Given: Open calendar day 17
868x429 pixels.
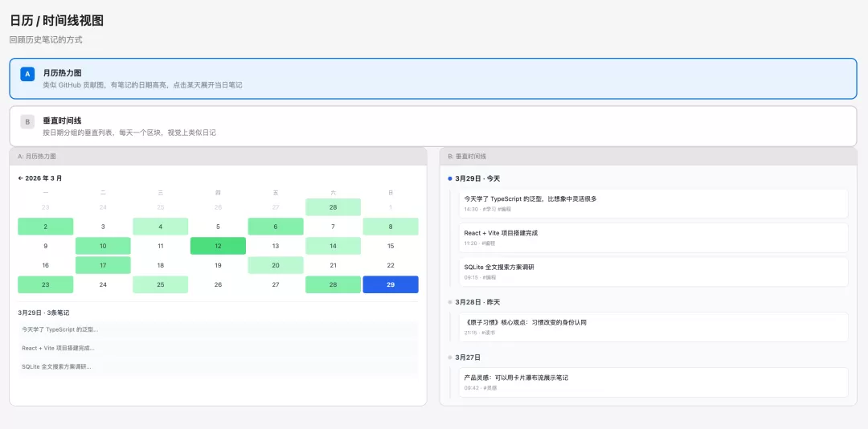Looking at the screenshot, I should click(103, 265).
